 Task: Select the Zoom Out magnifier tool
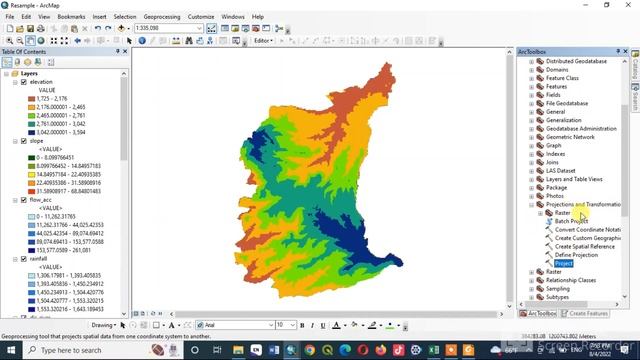coord(20,41)
